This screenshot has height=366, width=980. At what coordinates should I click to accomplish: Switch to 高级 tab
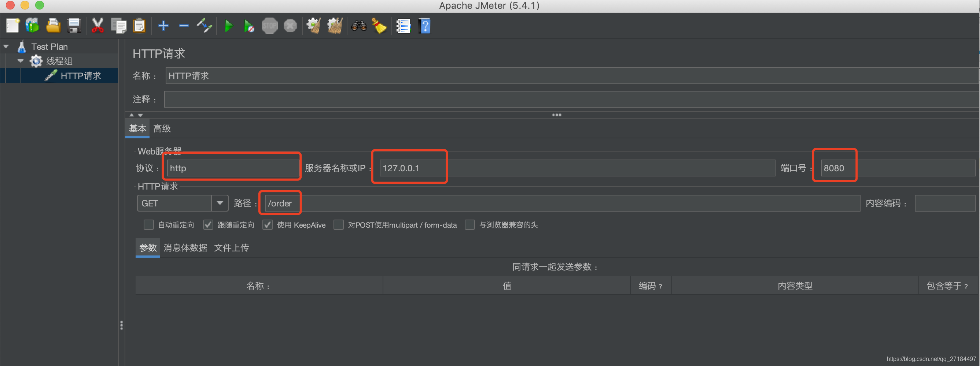pyautogui.click(x=162, y=128)
